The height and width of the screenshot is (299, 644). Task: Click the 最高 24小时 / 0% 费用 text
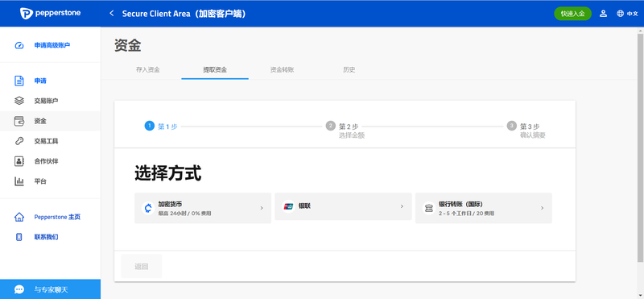(x=185, y=214)
